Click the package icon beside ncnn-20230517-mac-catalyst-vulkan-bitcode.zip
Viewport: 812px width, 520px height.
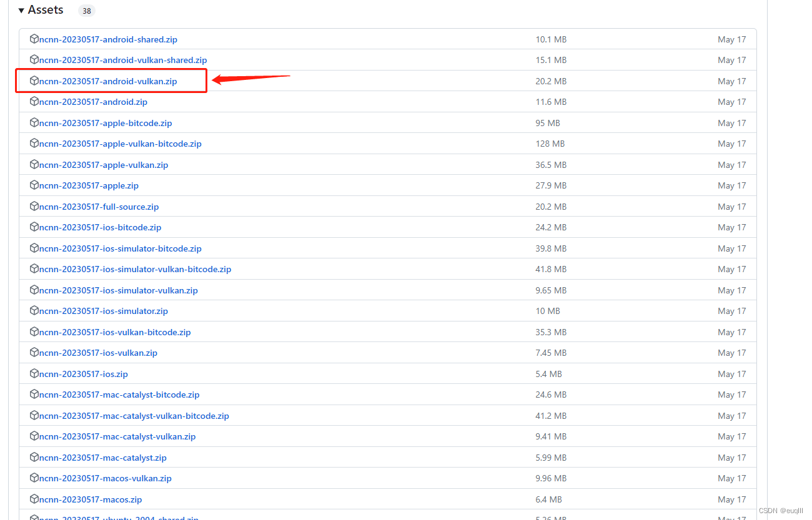click(x=34, y=416)
